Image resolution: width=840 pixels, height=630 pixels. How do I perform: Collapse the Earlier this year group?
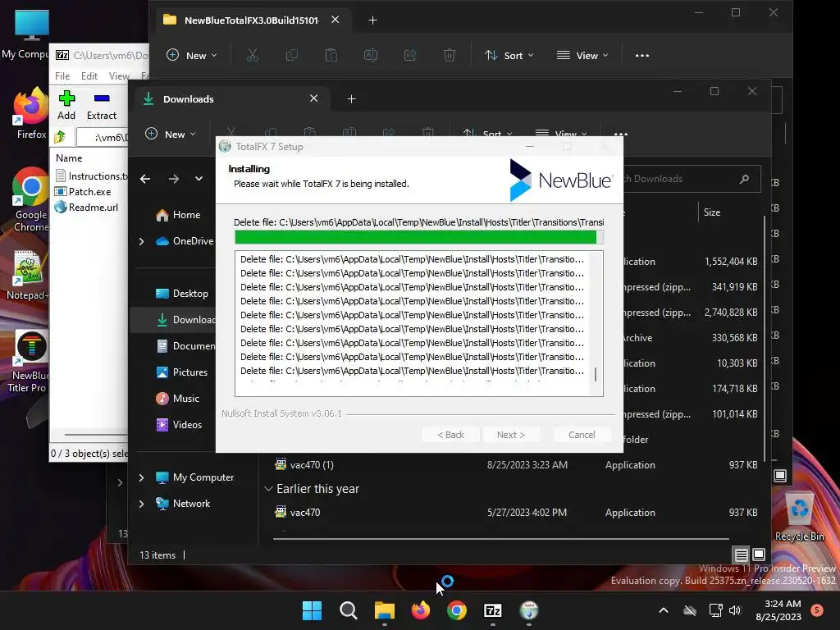point(268,489)
